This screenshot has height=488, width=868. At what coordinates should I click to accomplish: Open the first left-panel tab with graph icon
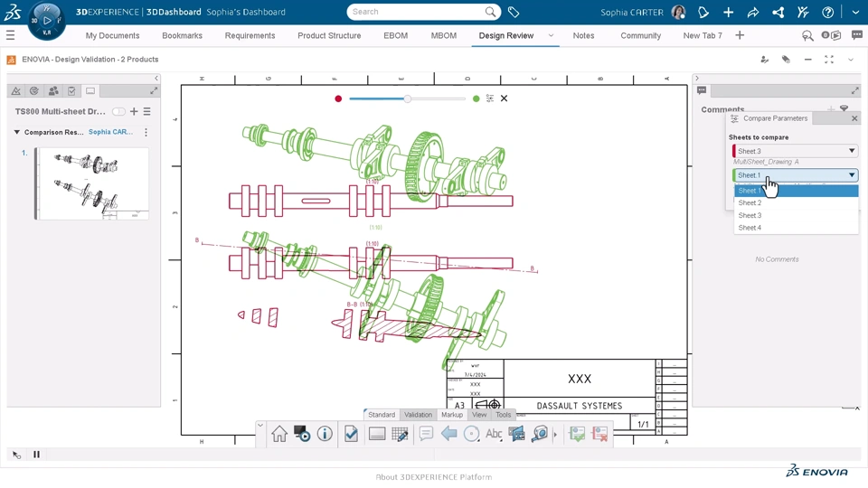tap(16, 90)
